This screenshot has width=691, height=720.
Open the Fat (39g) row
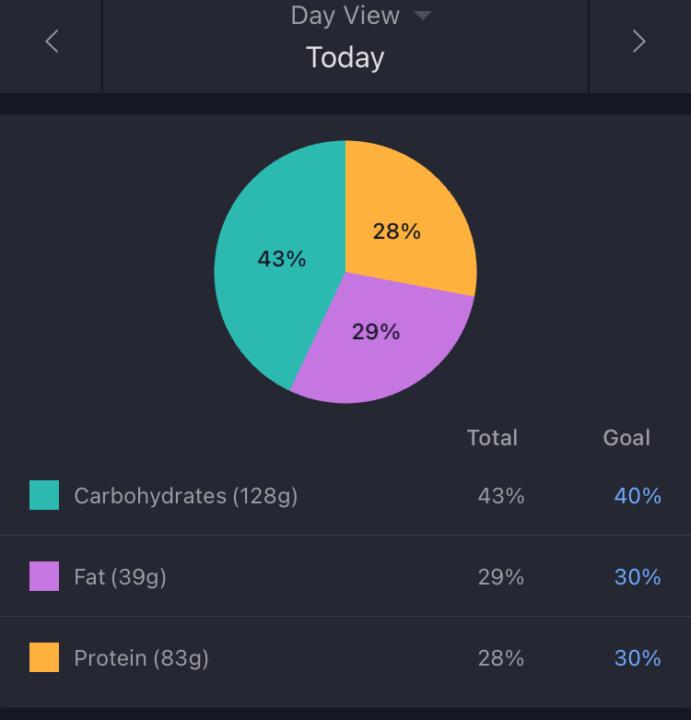[x=120, y=577]
